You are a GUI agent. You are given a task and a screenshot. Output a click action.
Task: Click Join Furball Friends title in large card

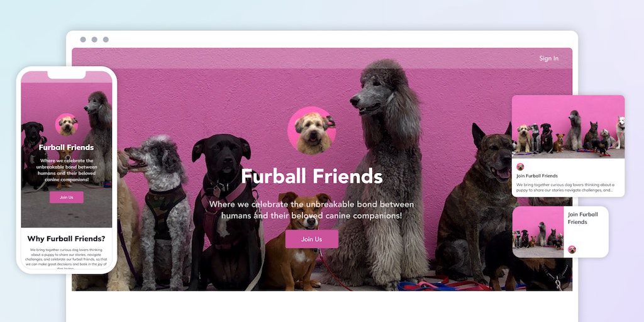tap(537, 176)
